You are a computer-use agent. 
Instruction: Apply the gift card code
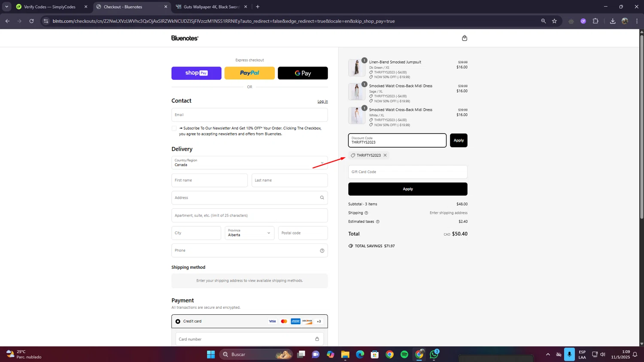point(408,189)
